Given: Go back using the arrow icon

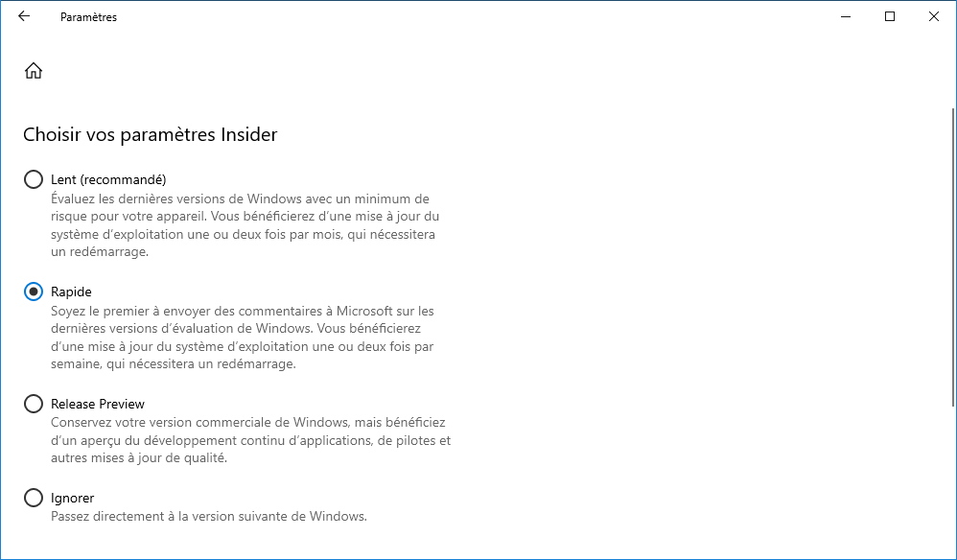Looking at the screenshot, I should (24, 16).
